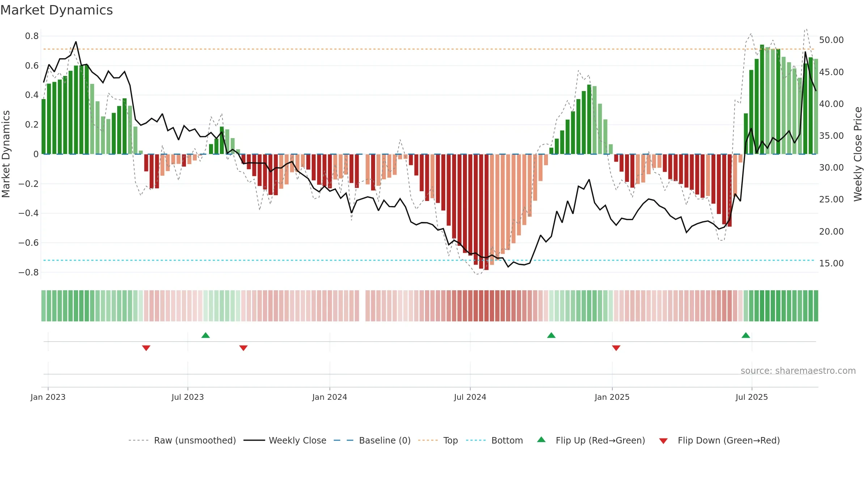Click the −0.8 left axis label
Image resolution: width=868 pixels, height=488 pixels.
[29, 272]
